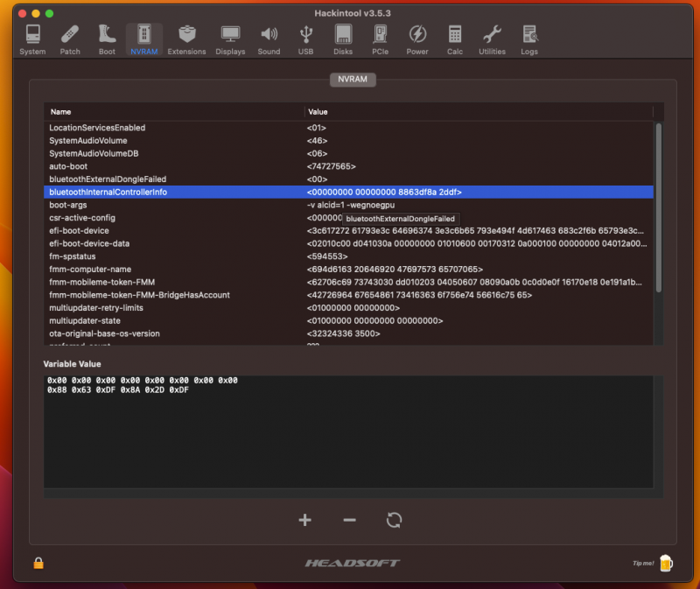Select the Patch toolbar icon
Viewport: 700px width, 589px height.
(70, 35)
